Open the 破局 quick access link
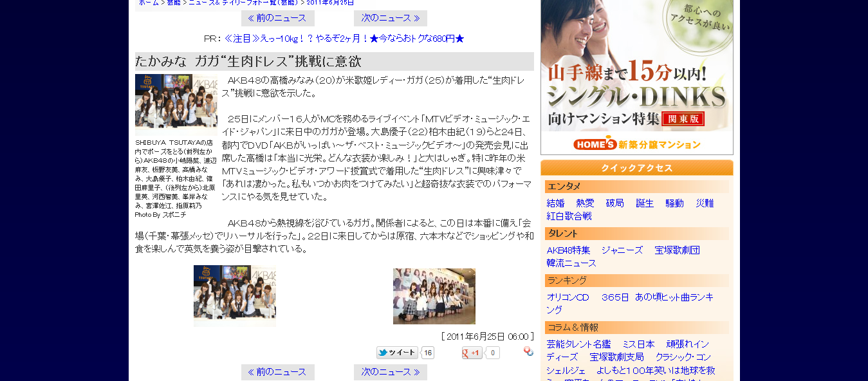 615,203
